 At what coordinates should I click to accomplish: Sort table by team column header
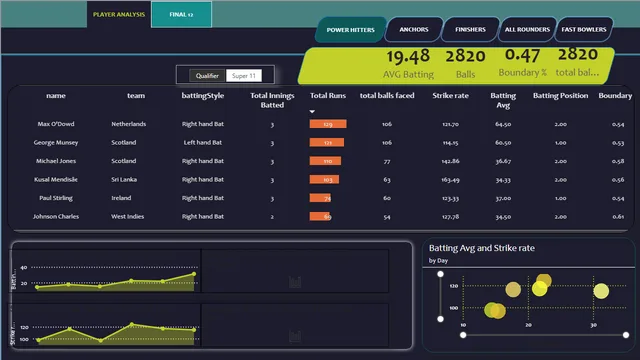136,96
